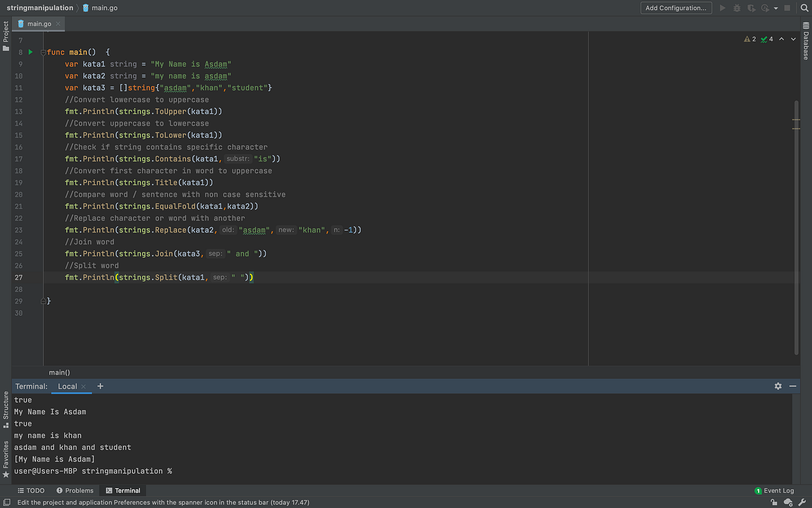Click the warnings indicator showing 2
The image size is (812, 508).
(x=750, y=39)
